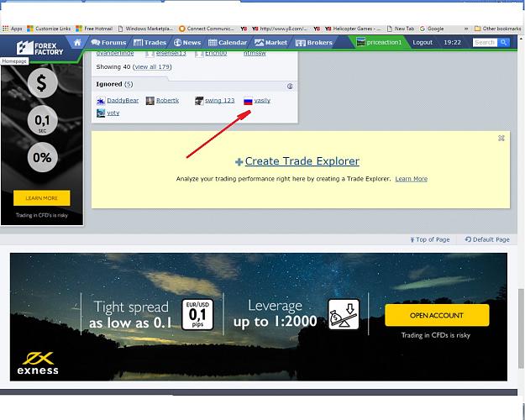Click the view all 179 link
The width and height of the screenshot is (525, 420).
click(152, 67)
